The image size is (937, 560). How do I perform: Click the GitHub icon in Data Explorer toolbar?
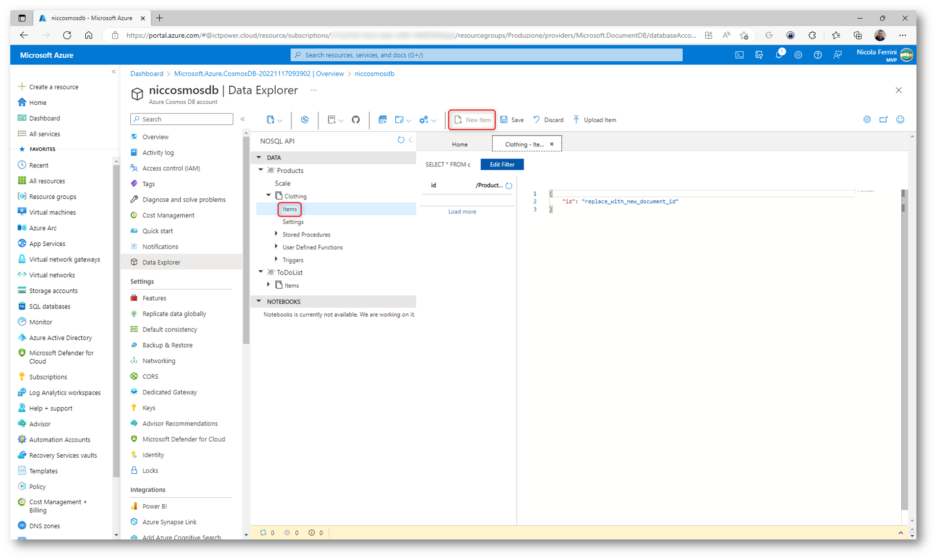(356, 119)
